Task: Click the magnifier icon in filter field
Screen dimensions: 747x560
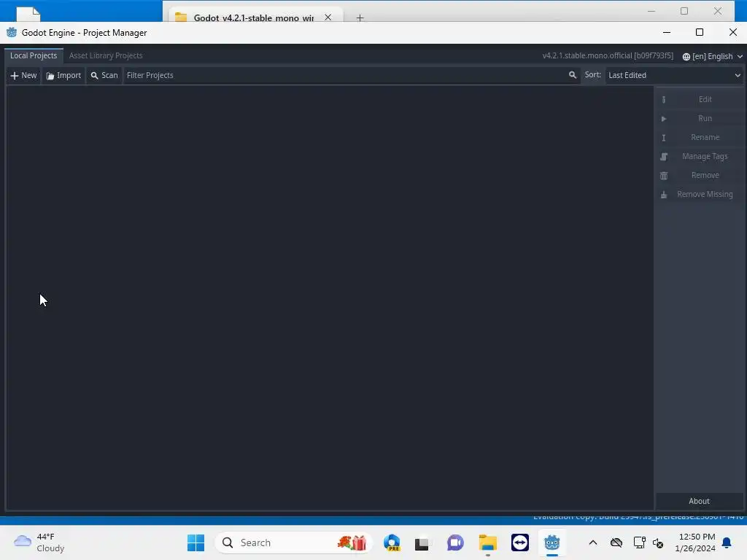Action: pyautogui.click(x=572, y=75)
